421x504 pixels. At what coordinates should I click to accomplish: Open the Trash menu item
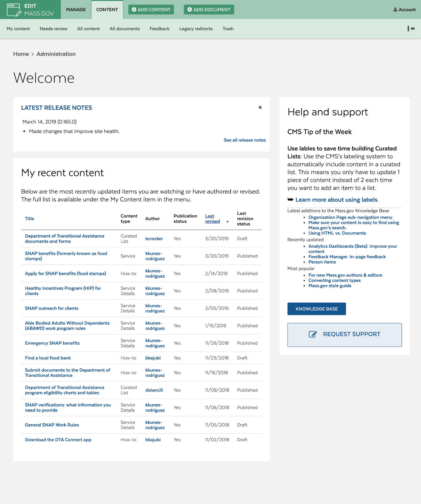228,28
